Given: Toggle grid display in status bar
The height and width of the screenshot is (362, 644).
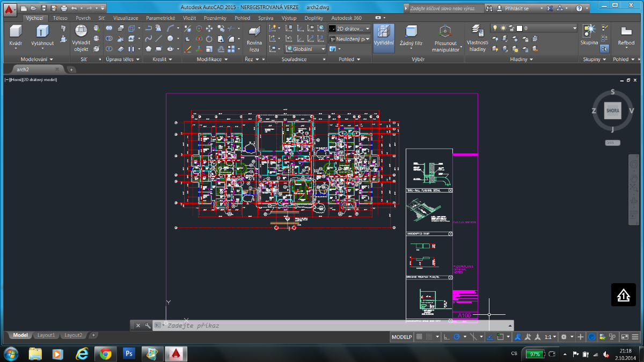Looking at the screenshot, I should point(420,337).
